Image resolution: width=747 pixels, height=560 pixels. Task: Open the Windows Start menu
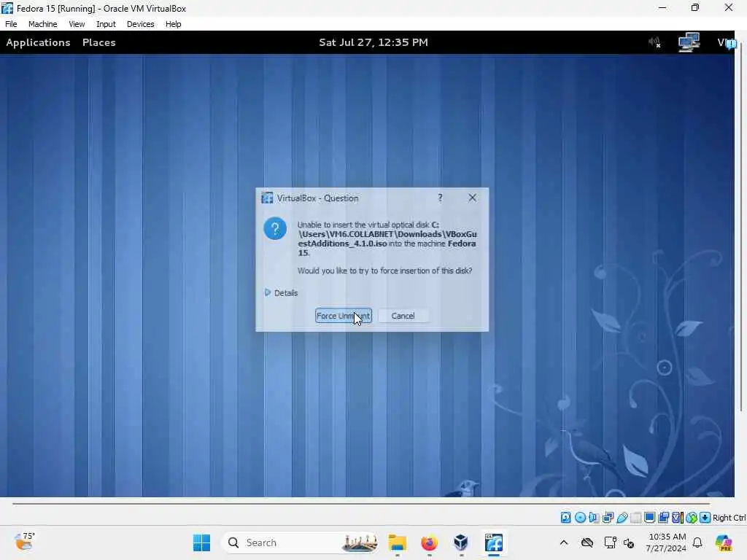click(201, 542)
